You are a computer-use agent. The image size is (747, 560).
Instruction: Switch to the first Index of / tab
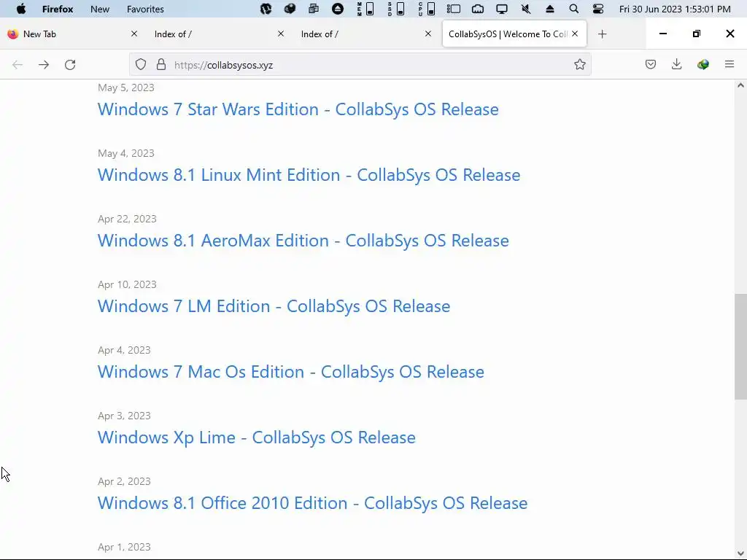pos(217,34)
